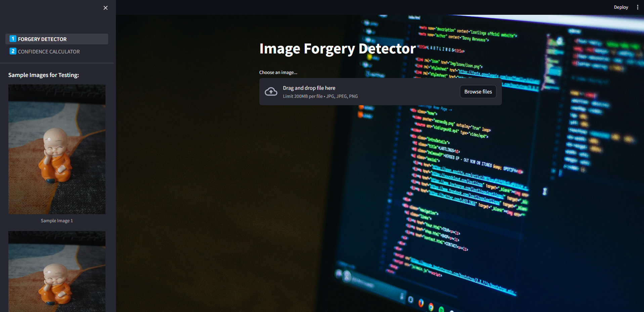
Task: Click the "Sample Image 1" caption
Action: pos(56,221)
